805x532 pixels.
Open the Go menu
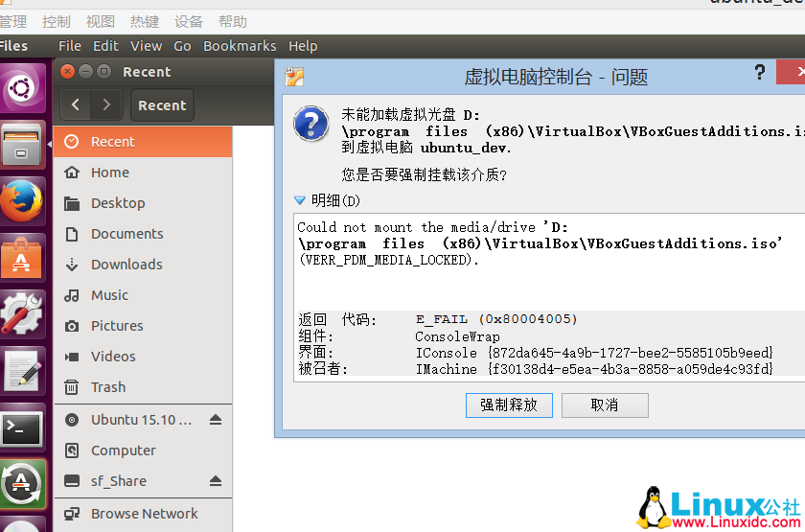tap(182, 46)
